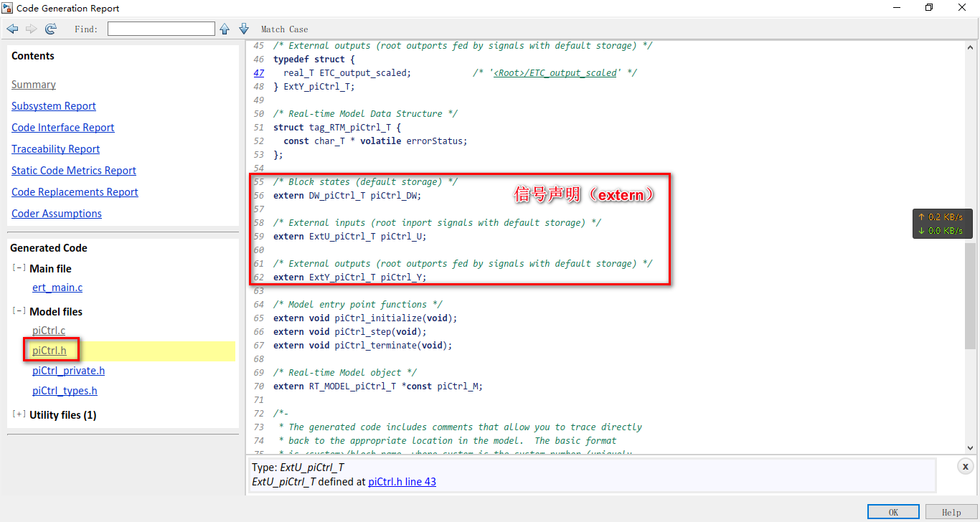Collapse the Main file section
The width and height of the screenshot is (980, 522).
18,268
